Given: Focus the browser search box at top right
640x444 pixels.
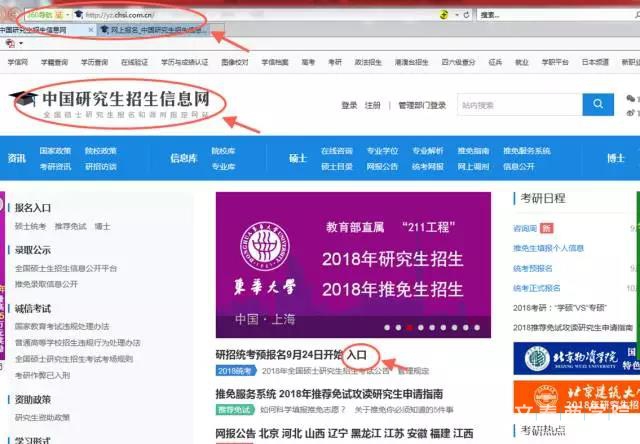Looking at the screenshot, I should tap(555, 15).
